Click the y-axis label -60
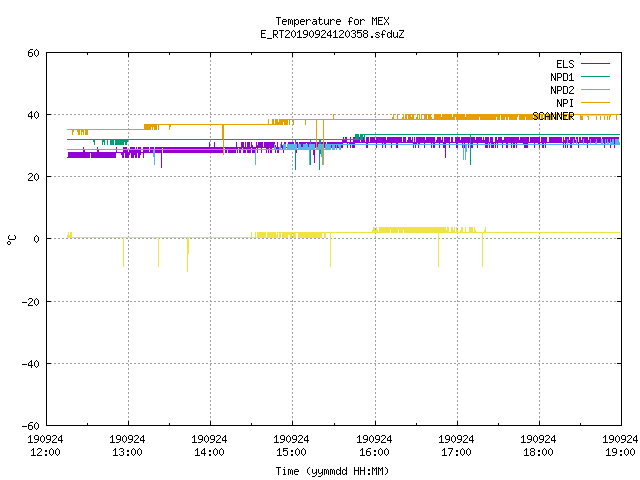Viewport: 640px width, 480px height. (31, 426)
